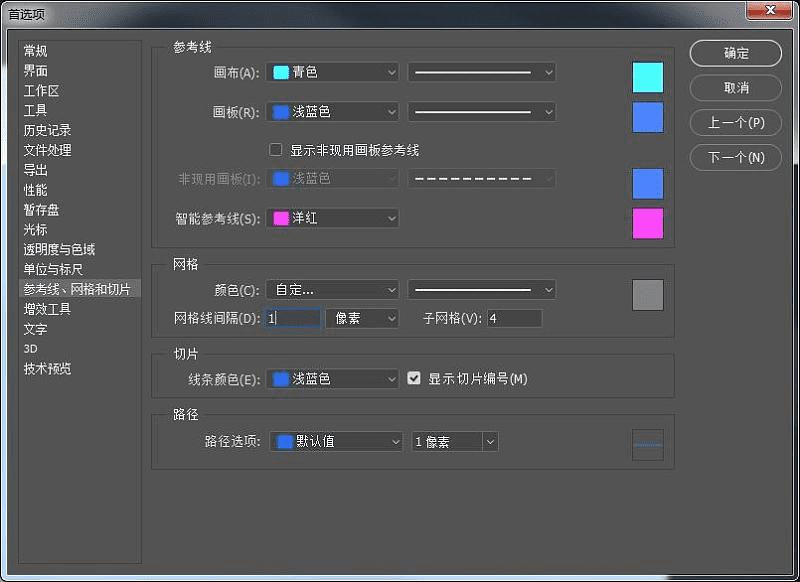Screen dimensions: 800x582
Task: Click the 子网格 input field
Action: point(514,318)
